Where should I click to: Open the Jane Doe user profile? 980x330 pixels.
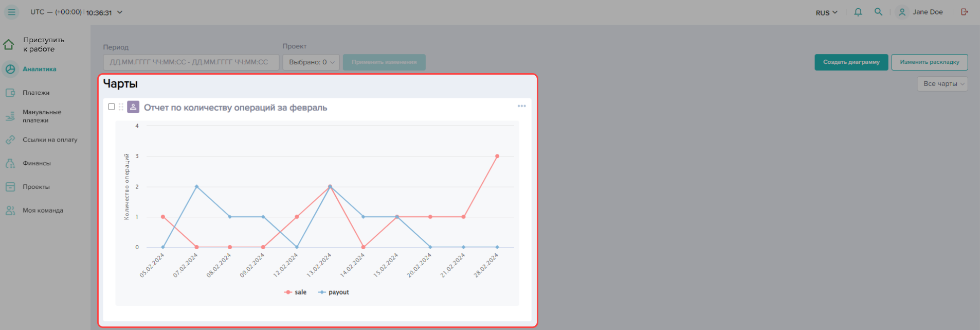920,12
